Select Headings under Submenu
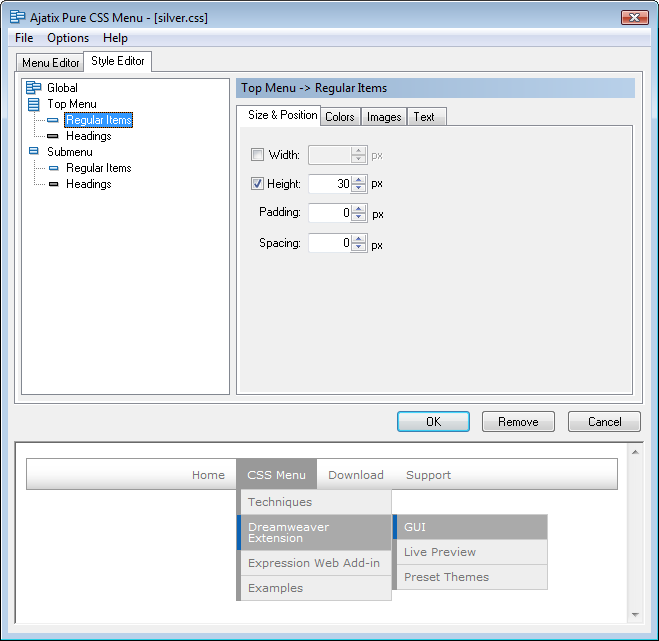The image size is (659, 641). coord(89,184)
